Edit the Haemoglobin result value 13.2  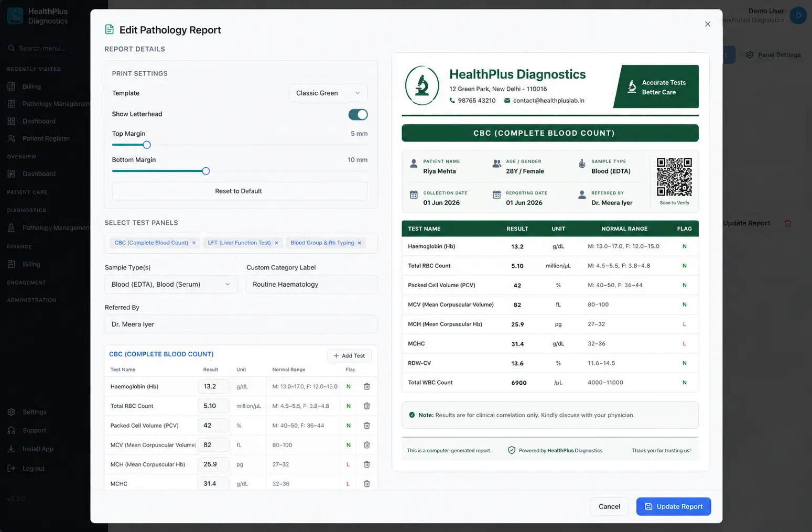point(213,386)
